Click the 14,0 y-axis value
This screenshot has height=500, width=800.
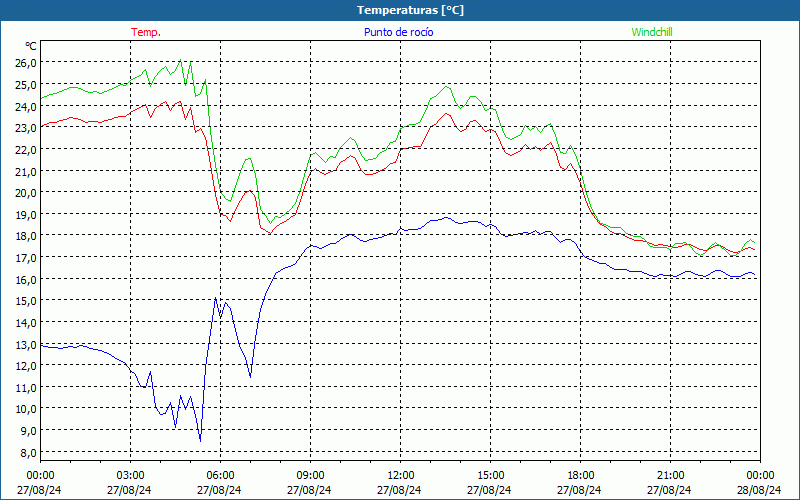pos(27,323)
